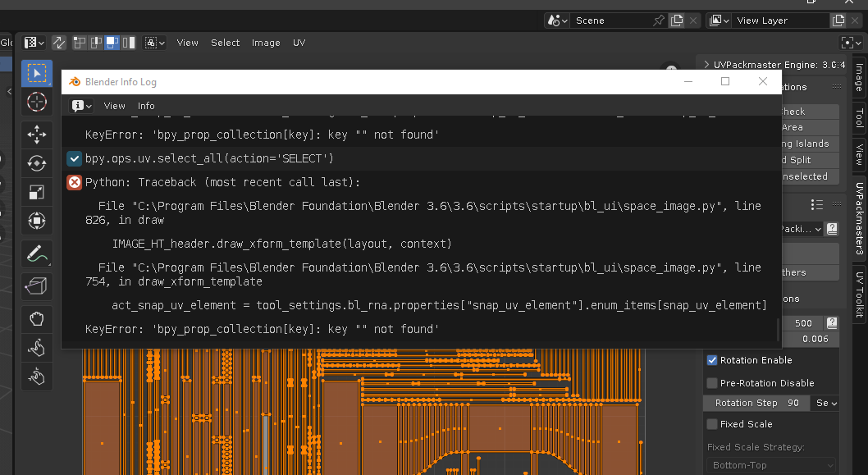The image size is (868, 475).
Task: Remove the current view layer
Action: click(x=855, y=21)
